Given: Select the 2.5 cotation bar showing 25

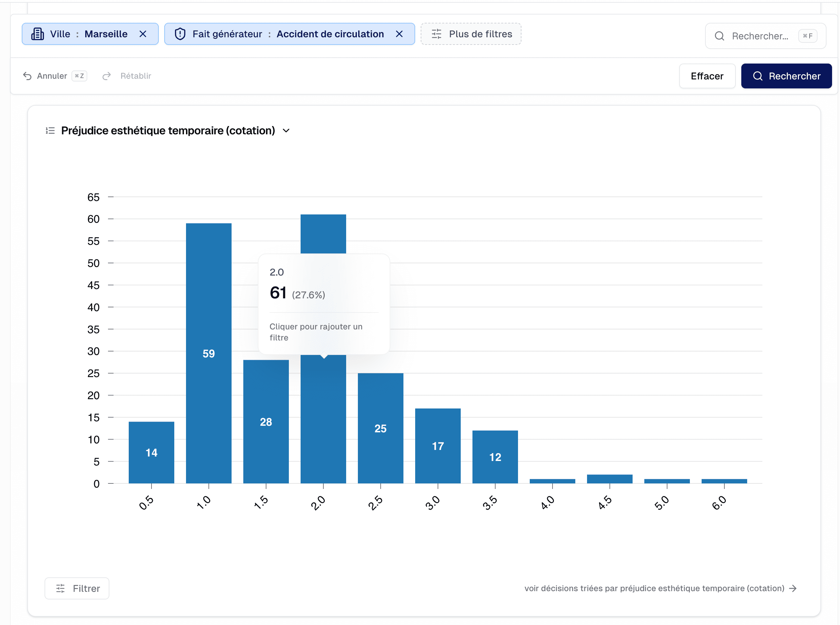Looking at the screenshot, I should pos(380,428).
